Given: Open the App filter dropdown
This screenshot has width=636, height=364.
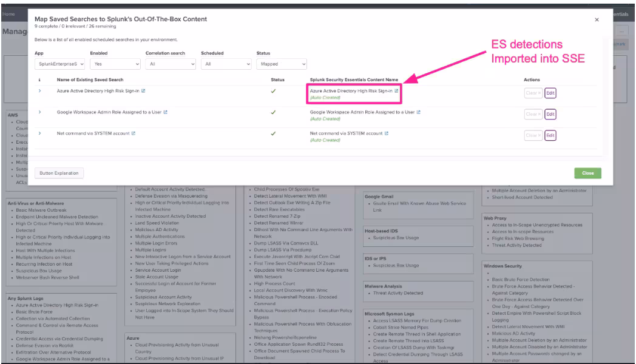Looking at the screenshot, I should (x=59, y=64).
